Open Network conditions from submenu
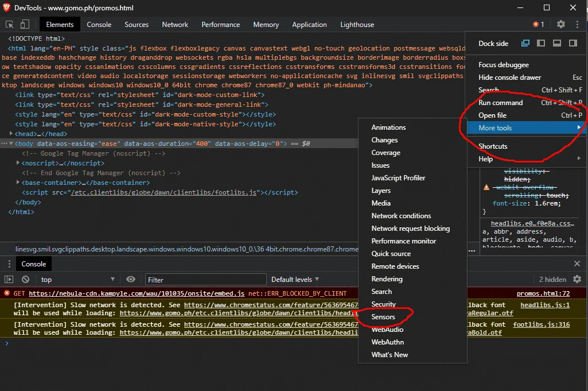The image size is (588, 391). click(412, 216)
